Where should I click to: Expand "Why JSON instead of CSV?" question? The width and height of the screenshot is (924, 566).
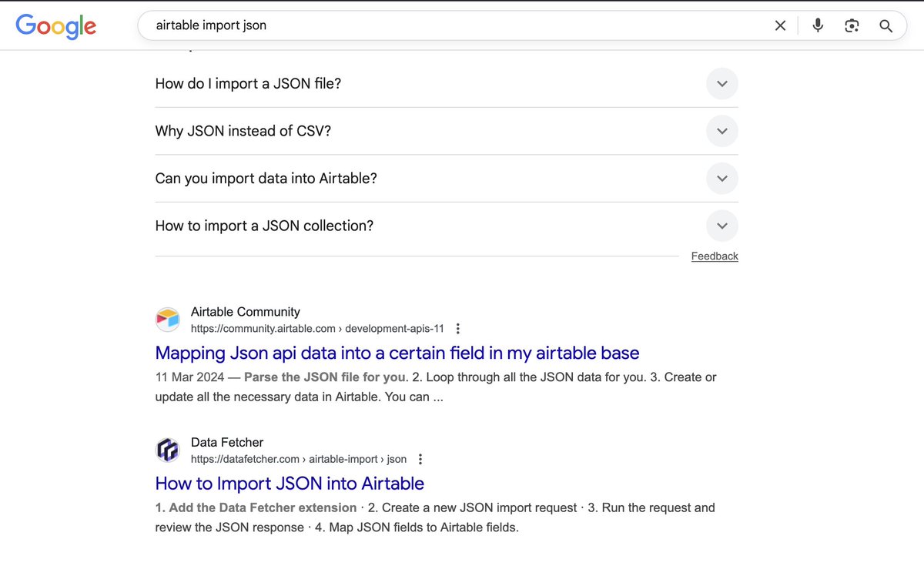click(447, 131)
